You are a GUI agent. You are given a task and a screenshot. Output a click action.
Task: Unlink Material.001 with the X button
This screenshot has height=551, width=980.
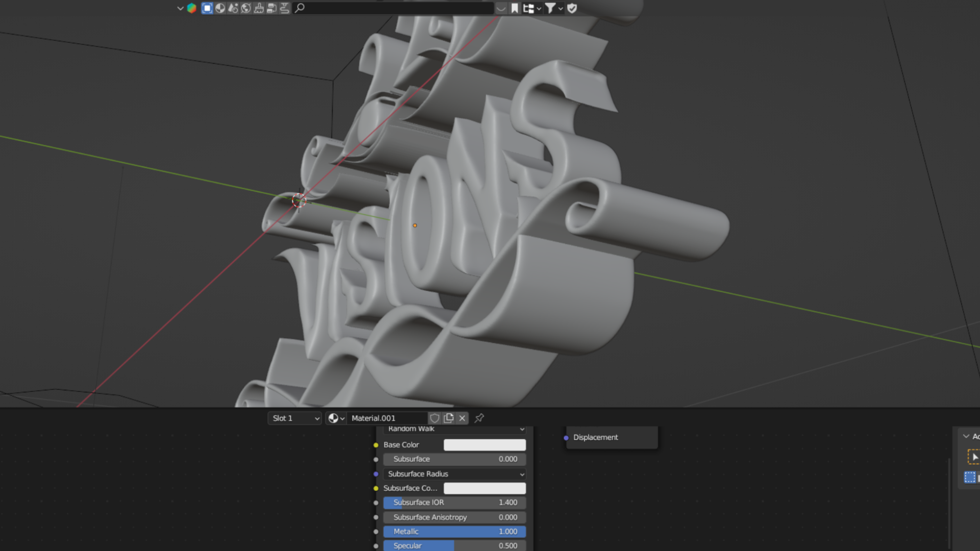click(462, 418)
